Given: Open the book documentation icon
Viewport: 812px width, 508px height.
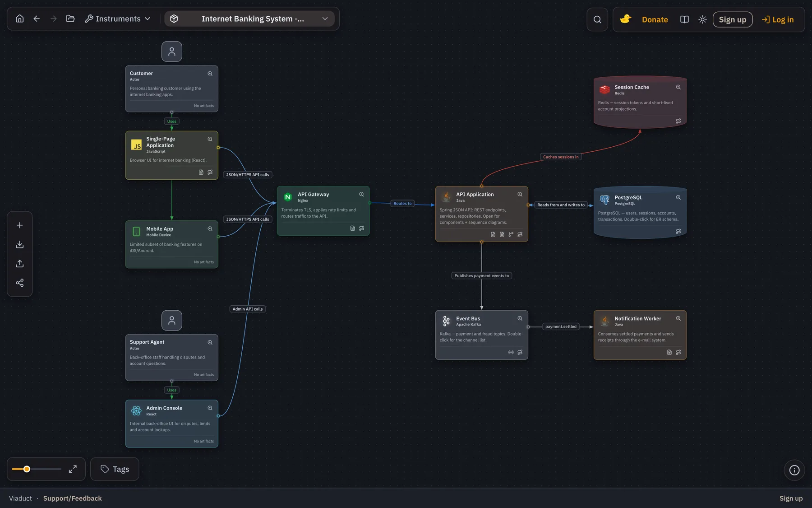Looking at the screenshot, I should [x=684, y=19].
